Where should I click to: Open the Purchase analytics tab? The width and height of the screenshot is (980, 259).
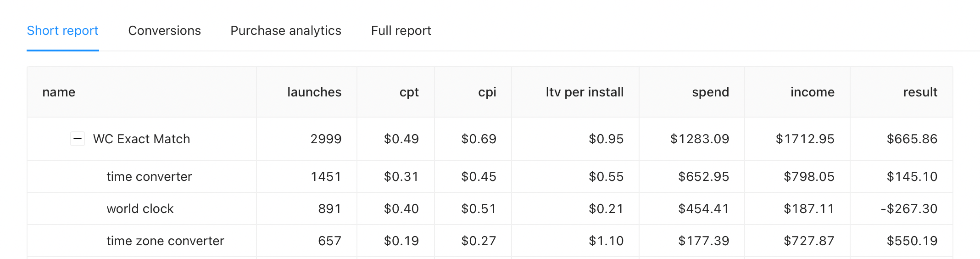coord(286,31)
